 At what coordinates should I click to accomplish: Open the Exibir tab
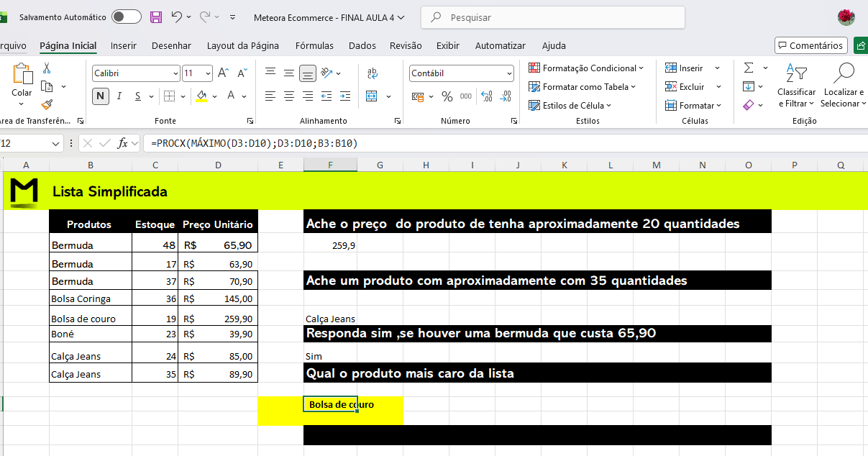(x=448, y=45)
